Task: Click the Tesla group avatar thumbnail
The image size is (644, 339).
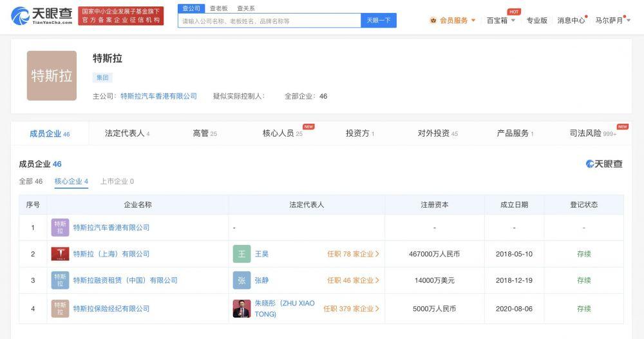Action: point(52,75)
